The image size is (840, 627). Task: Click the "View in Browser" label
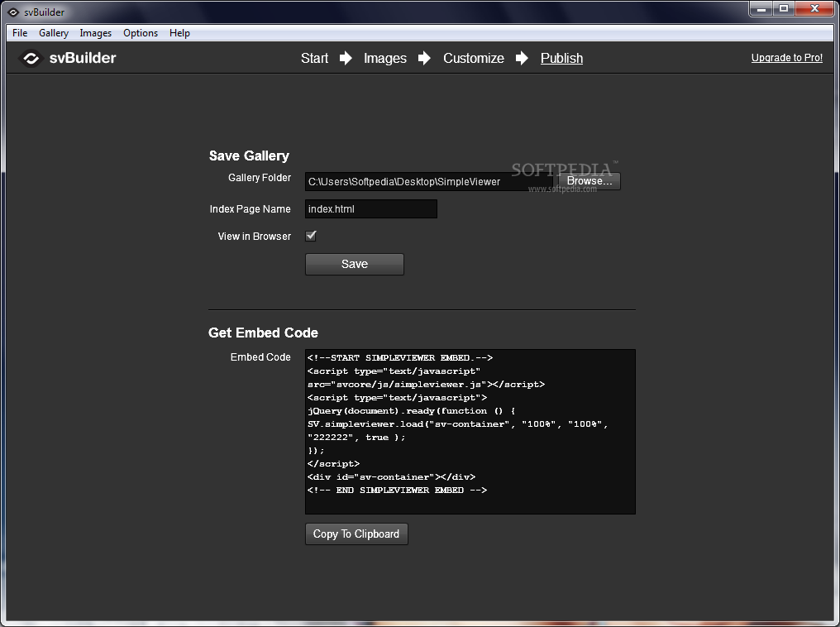tap(255, 237)
